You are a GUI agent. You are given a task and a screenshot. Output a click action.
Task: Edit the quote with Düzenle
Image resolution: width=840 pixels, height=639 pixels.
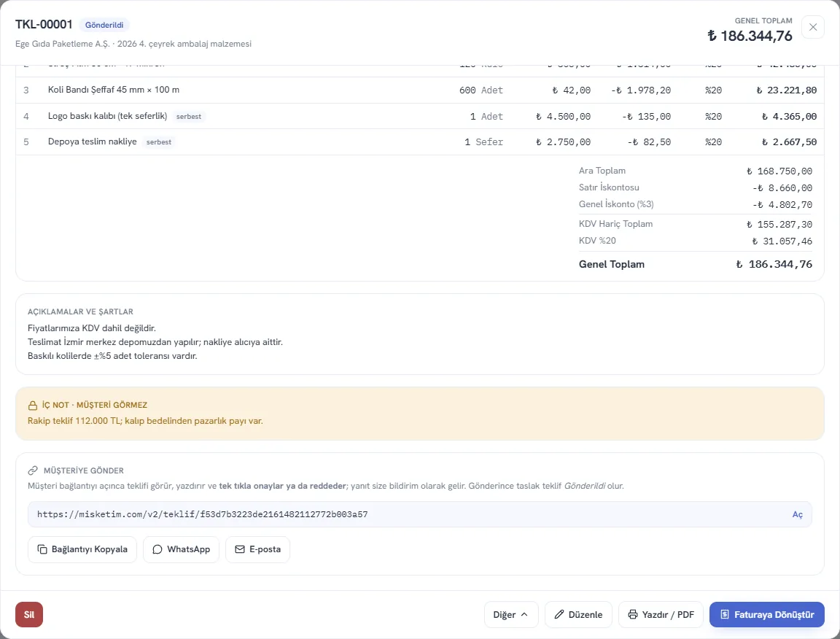pos(578,615)
